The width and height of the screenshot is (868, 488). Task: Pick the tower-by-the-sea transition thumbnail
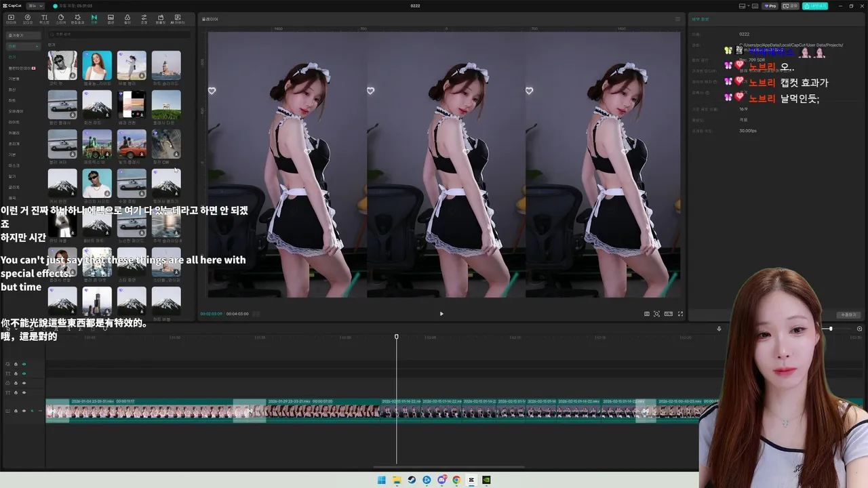166,65
